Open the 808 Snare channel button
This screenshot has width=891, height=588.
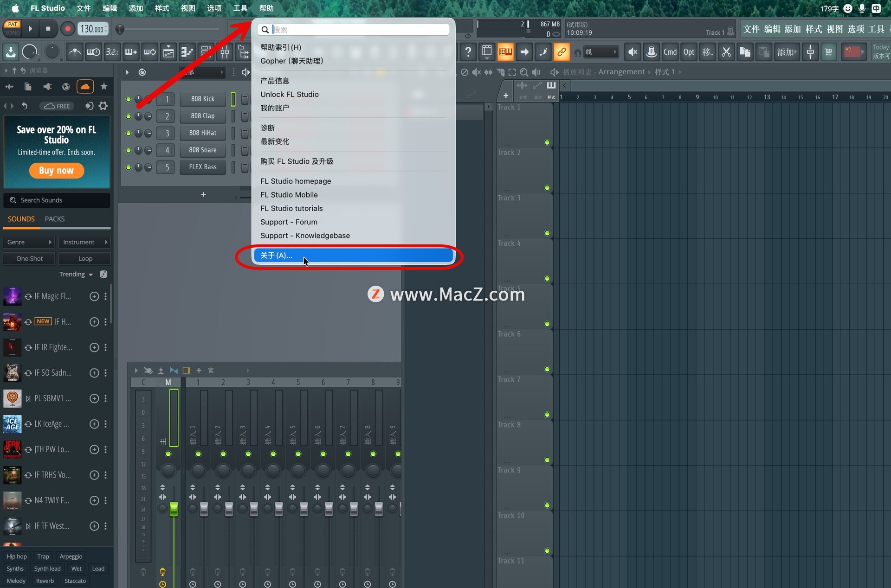click(x=203, y=150)
